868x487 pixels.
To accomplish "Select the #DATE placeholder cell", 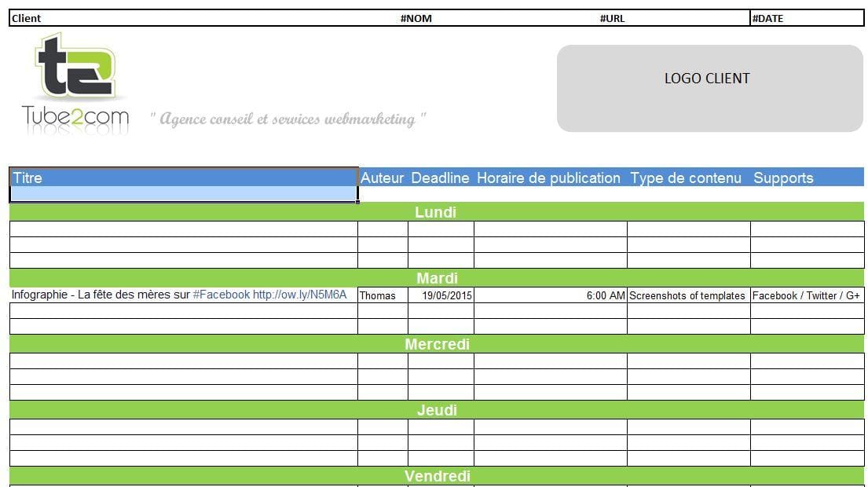I will (x=767, y=18).
